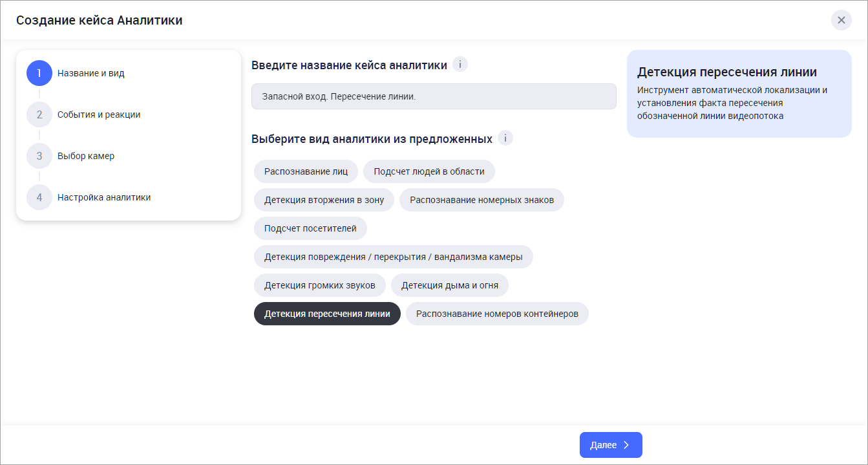Open "События и реакции" step label

point(99,114)
